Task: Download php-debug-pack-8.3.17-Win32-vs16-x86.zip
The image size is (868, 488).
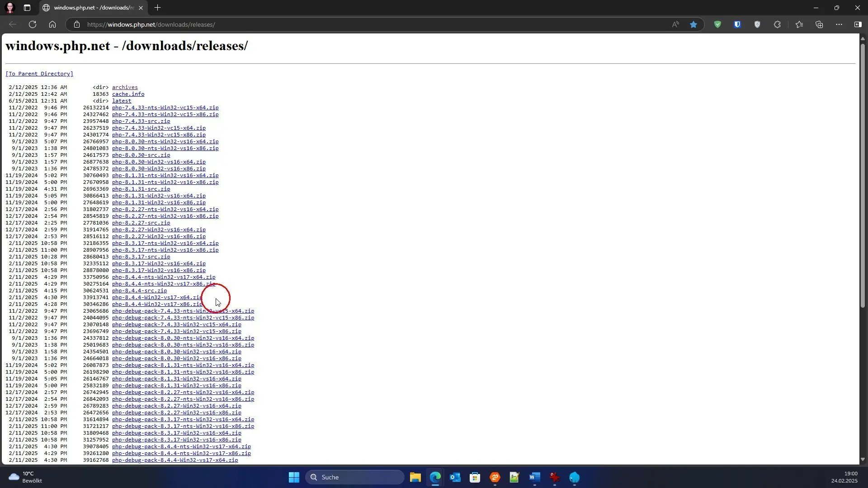Action: click(x=177, y=440)
